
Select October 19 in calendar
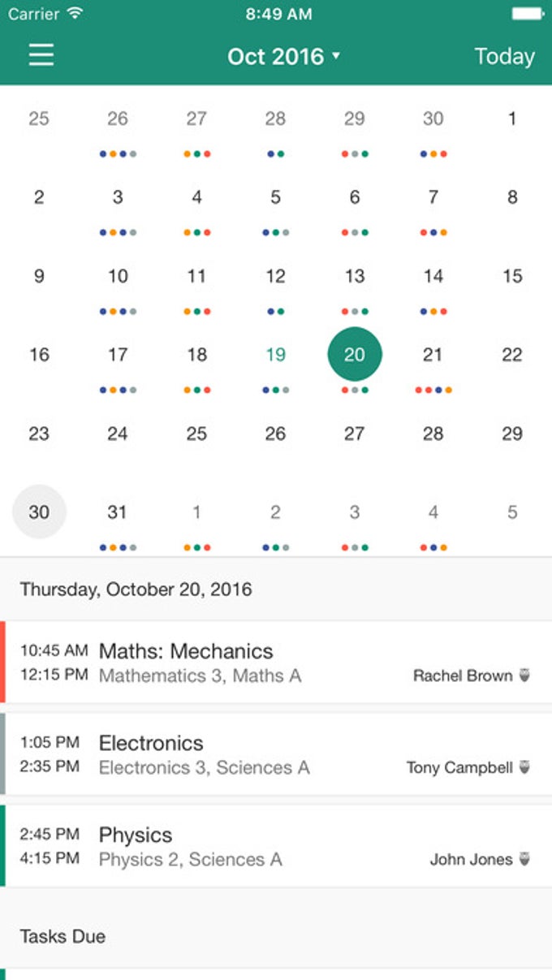click(276, 355)
